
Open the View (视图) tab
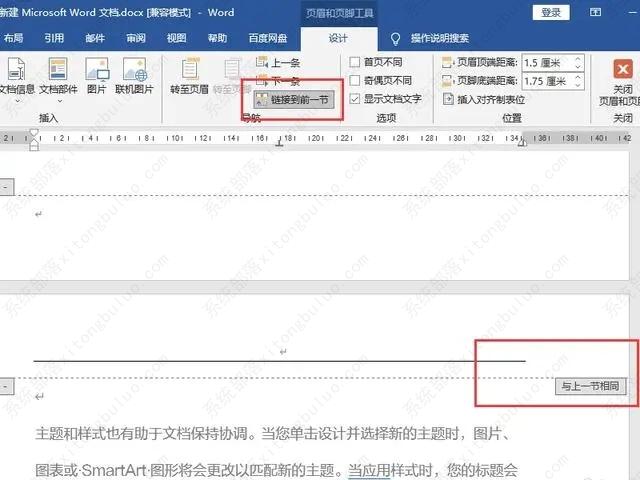pyautogui.click(x=176, y=38)
